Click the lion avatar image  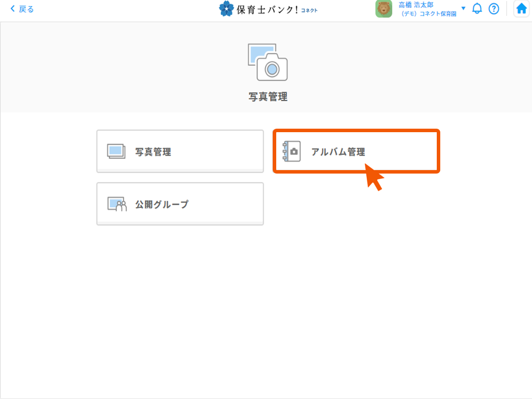(383, 8)
